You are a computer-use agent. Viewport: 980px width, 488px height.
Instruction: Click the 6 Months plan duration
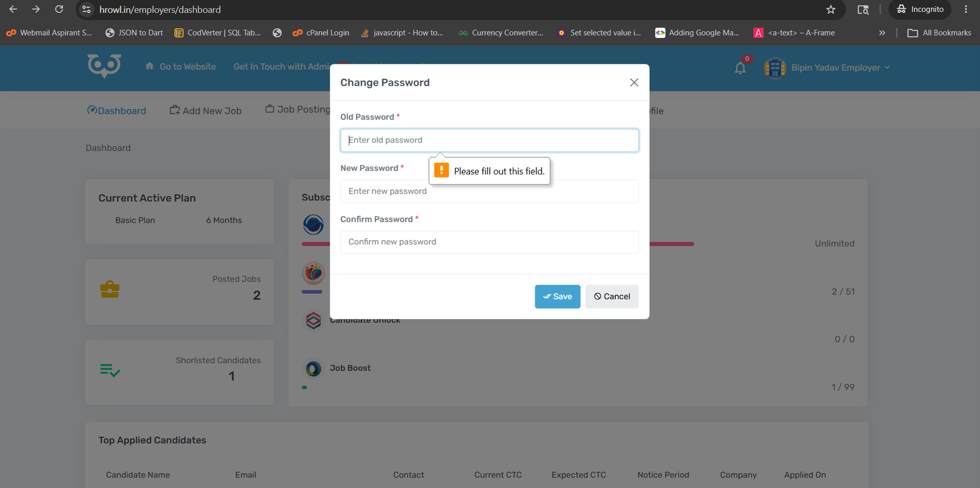[x=224, y=220]
